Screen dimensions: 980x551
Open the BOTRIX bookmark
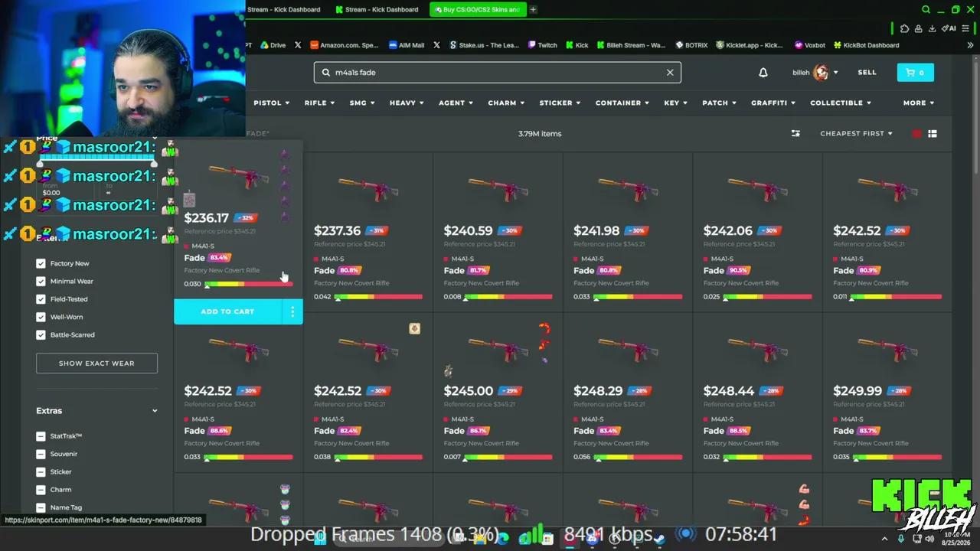tap(691, 45)
